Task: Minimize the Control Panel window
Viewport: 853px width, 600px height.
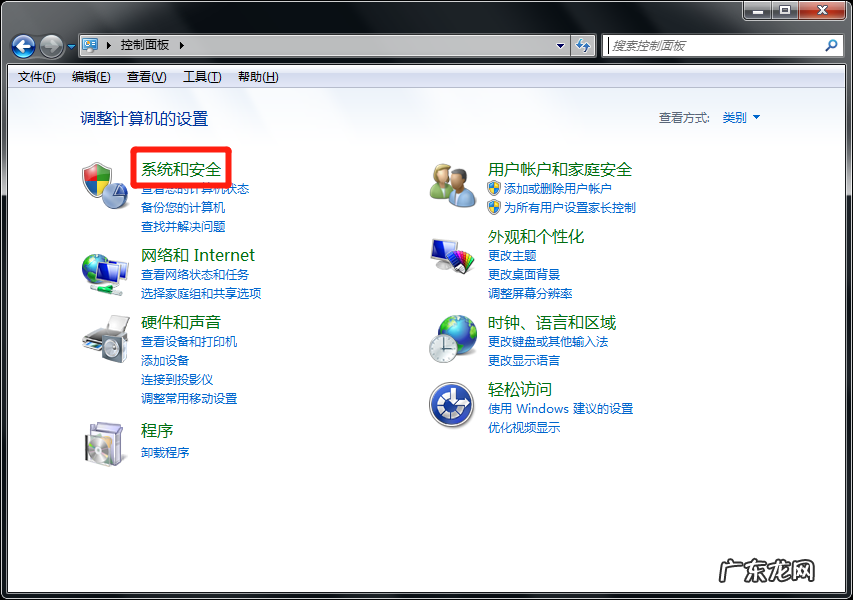Action: tap(758, 10)
